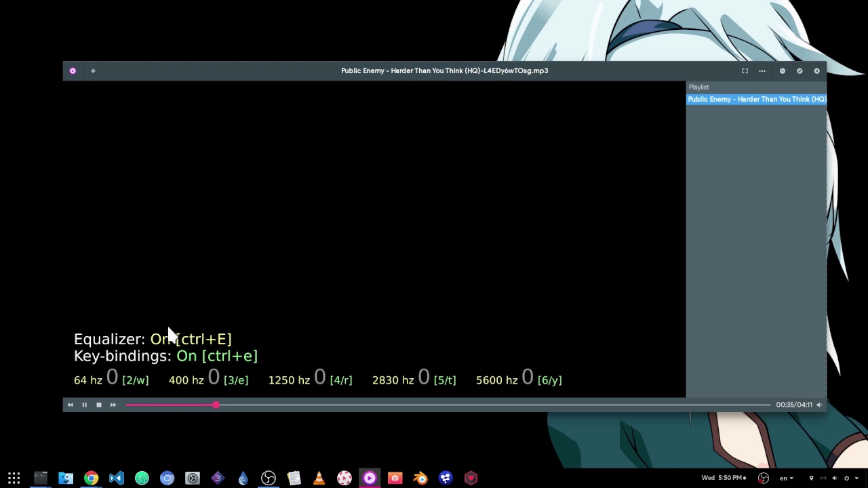The image size is (868, 488).
Task: Open the pink dotted-ball app in the taskbar
Action: [344, 478]
